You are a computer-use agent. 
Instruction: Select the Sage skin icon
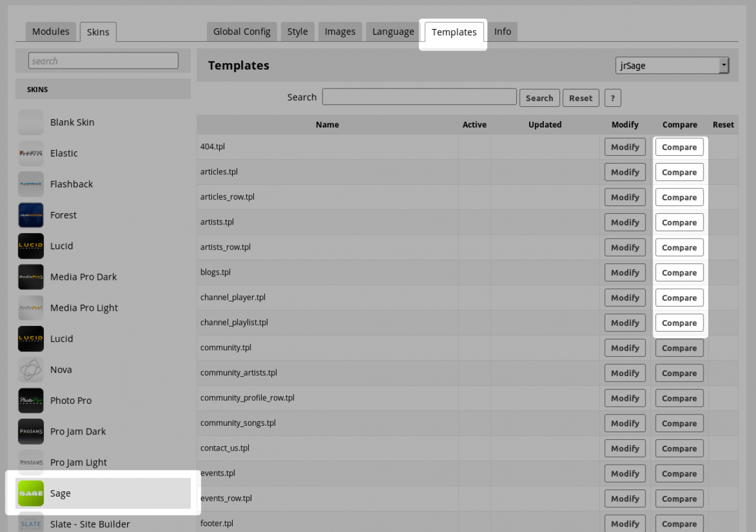coord(31,493)
